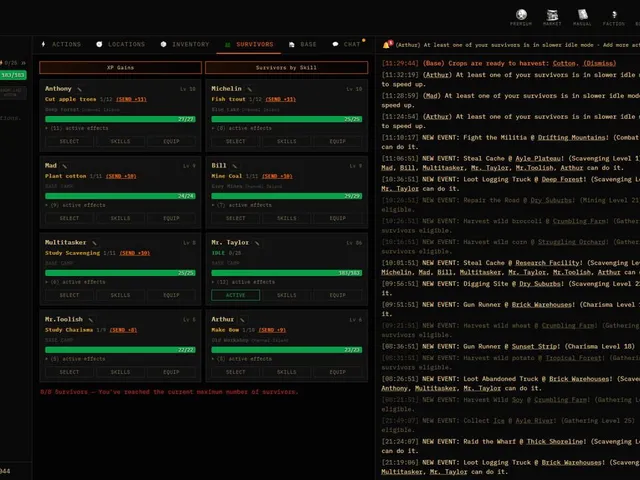The width and height of the screenshot is (640, 480).
Task: Click the Sunset Strip location link
Action: (x=535, y=347)
